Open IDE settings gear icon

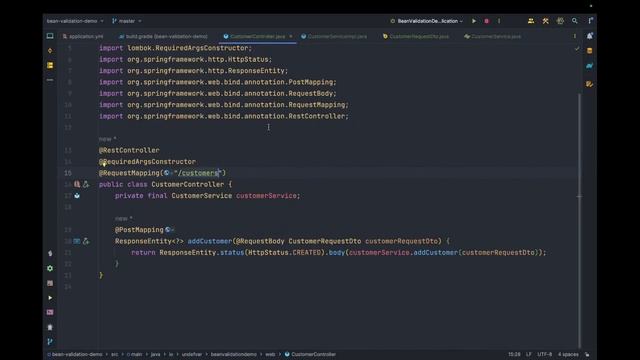coord(560,21)
